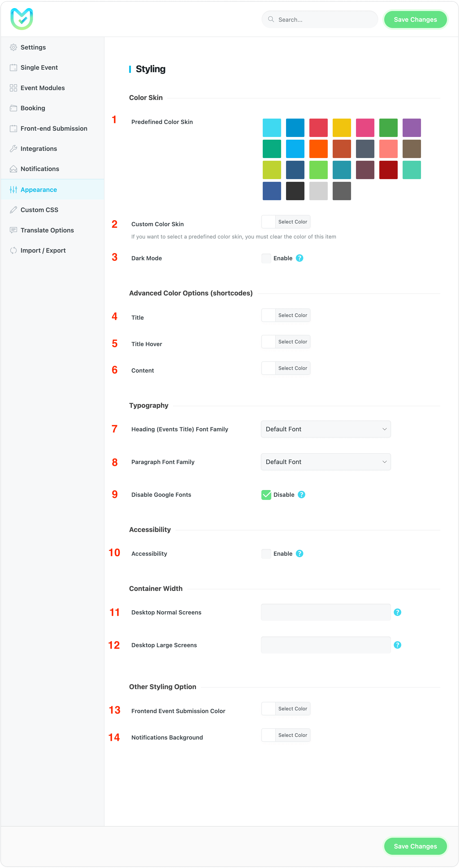Uncheck the Disable Google Fonts checkbox
The height and width of the screenshot is (868, 460).
[x=266, y=495]
